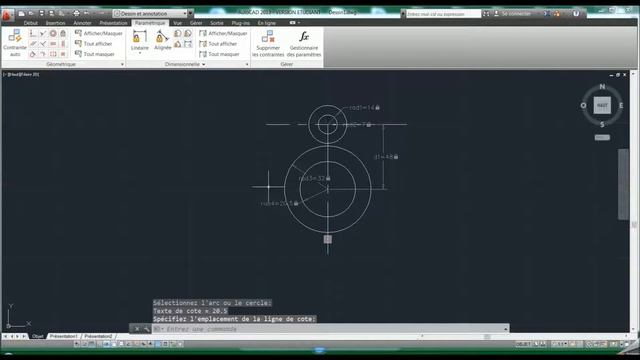Screen dimensions: 640x360
Task: Click the undo arrow in quick access toolbar
Action: tap(87, 13)
